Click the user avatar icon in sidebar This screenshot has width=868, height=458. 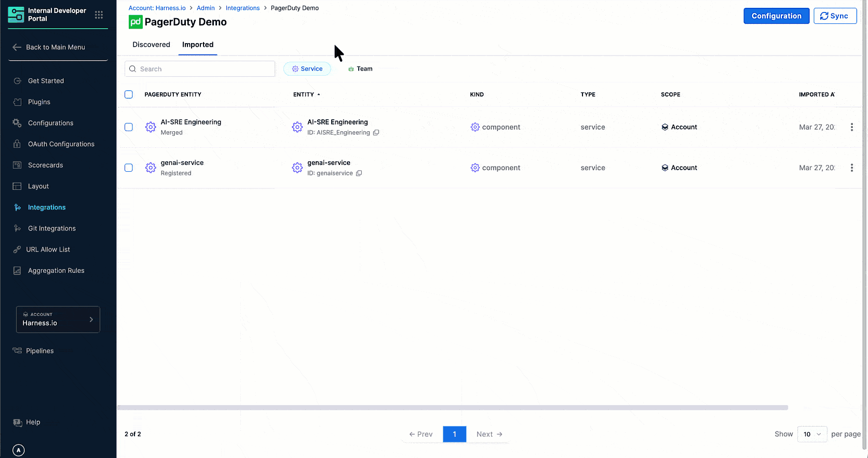18,450
